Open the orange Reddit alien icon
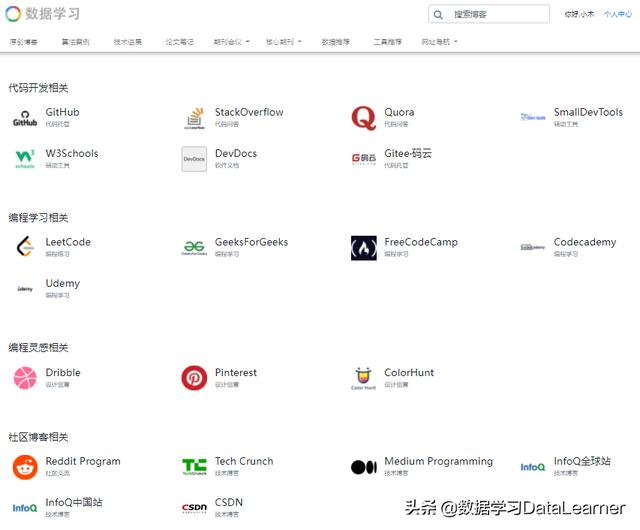 (x=25, y=467)
